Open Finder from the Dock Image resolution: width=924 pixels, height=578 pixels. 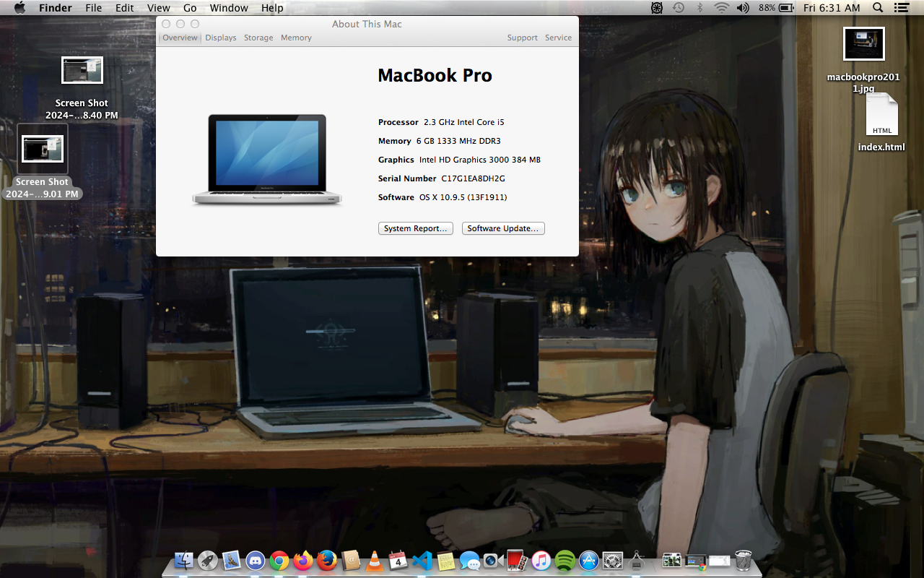click(x=184, y=560)
